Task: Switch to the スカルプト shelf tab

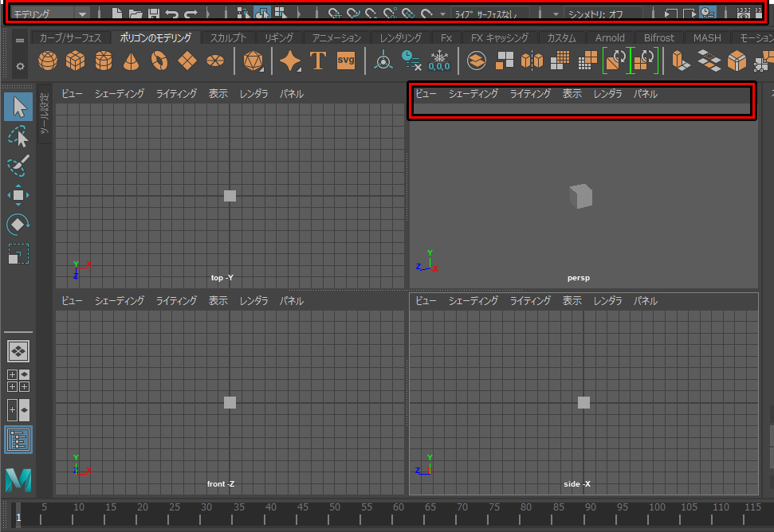Action: point(228,38)
